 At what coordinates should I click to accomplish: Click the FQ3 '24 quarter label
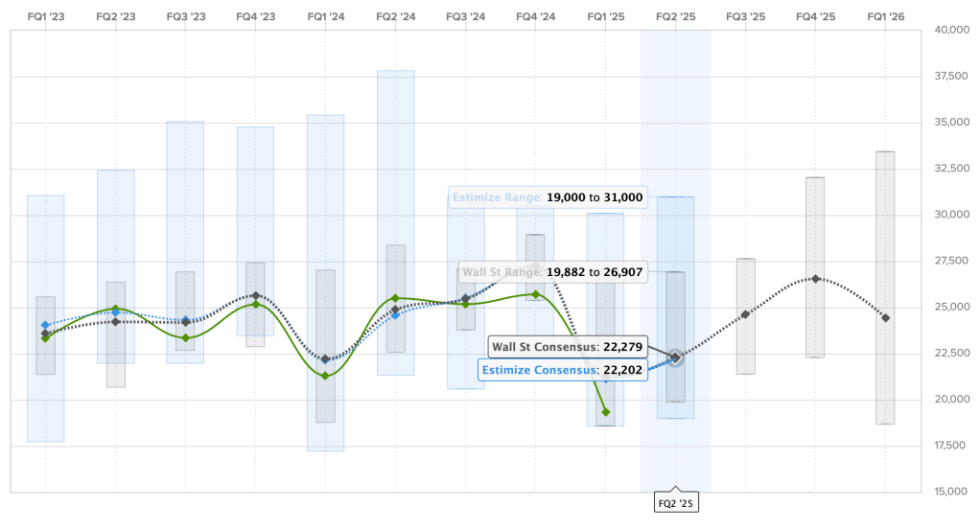(465, 17)
